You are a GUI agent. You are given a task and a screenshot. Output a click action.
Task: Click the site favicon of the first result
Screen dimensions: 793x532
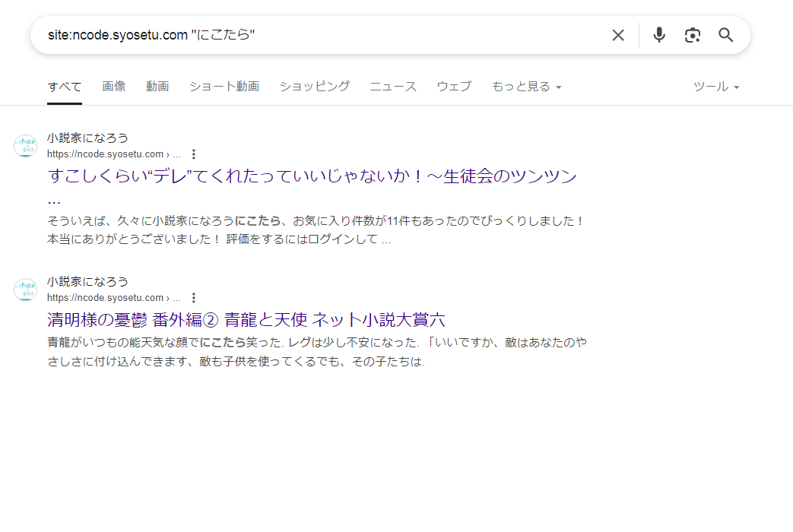click(x=25, y=146)
